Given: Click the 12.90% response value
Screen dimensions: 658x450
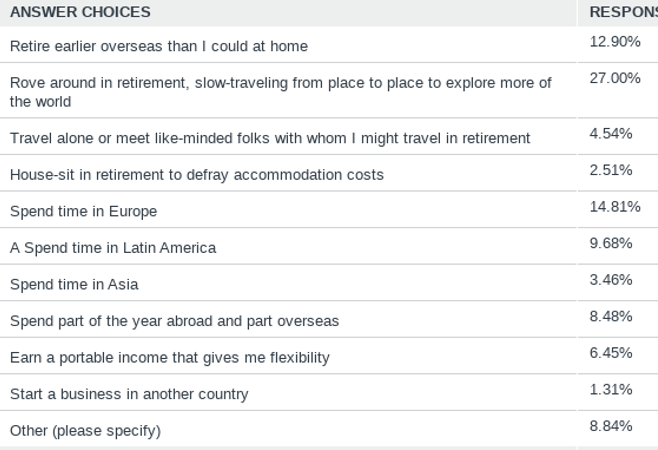Looking at the screenshot, I should click(x=615, y=42).
